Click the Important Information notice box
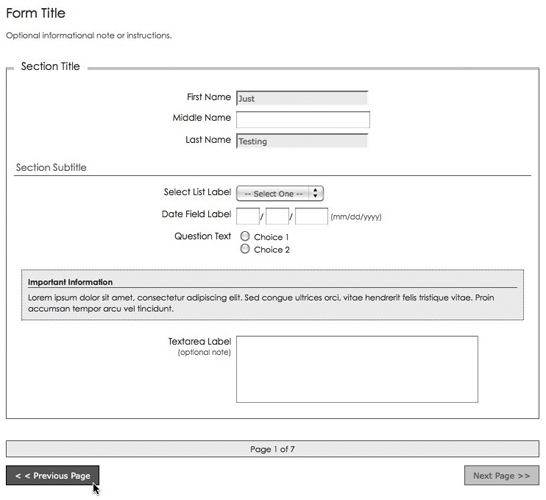The width and height of the screenshot is (546, 500). [273, 295]
